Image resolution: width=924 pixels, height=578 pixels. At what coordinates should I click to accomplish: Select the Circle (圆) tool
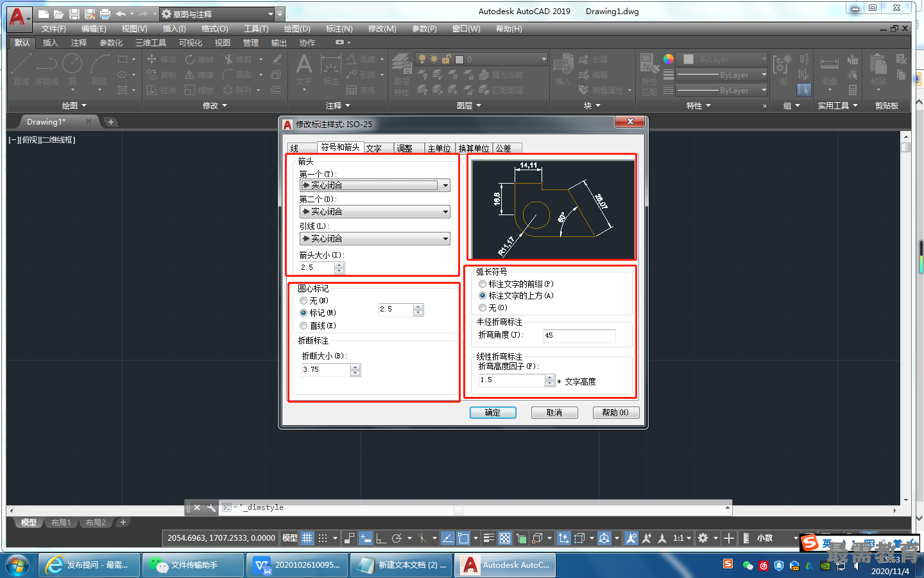click(72, 69)
